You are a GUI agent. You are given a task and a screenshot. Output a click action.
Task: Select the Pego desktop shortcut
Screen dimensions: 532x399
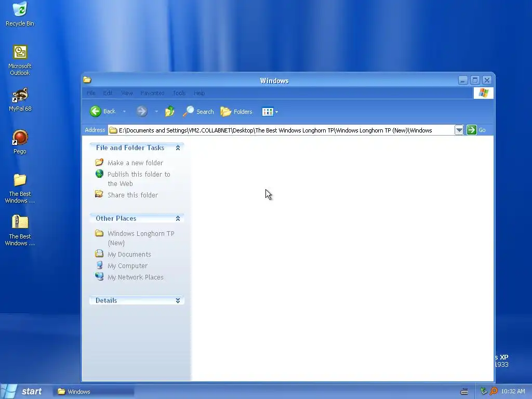[x=20, y=142]
